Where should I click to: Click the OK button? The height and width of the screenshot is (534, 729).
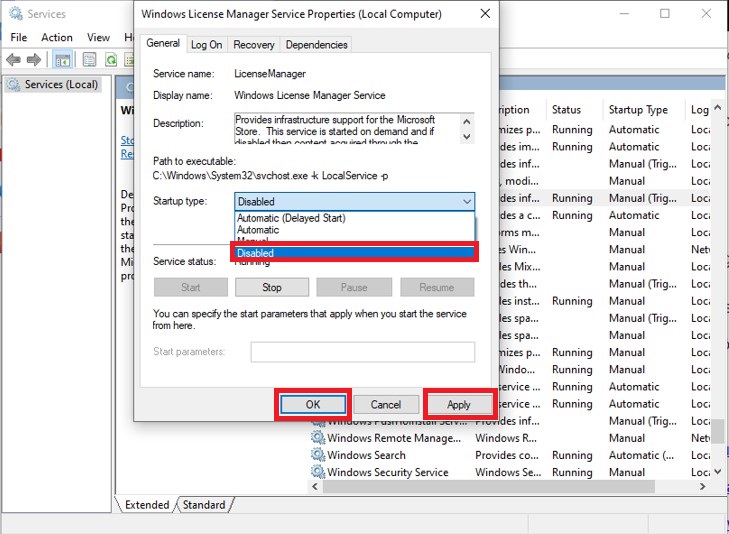tap(313, 404)
